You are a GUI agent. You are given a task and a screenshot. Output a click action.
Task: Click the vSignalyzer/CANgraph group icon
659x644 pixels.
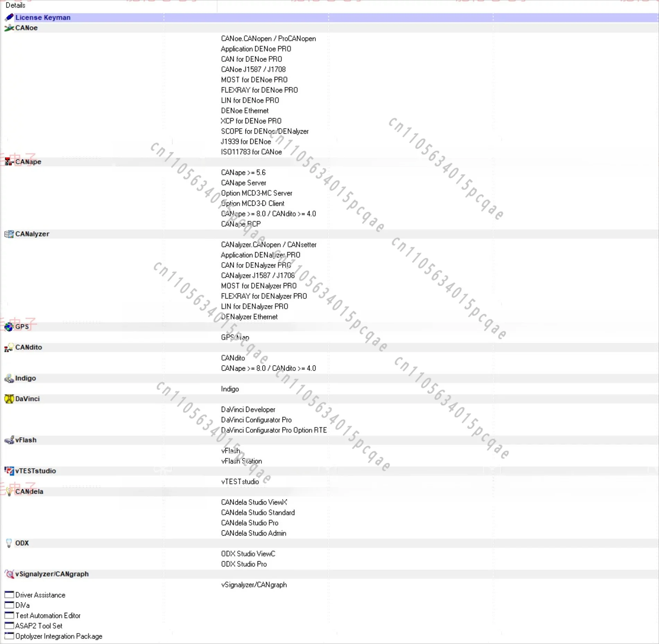(x=9, y=574)
